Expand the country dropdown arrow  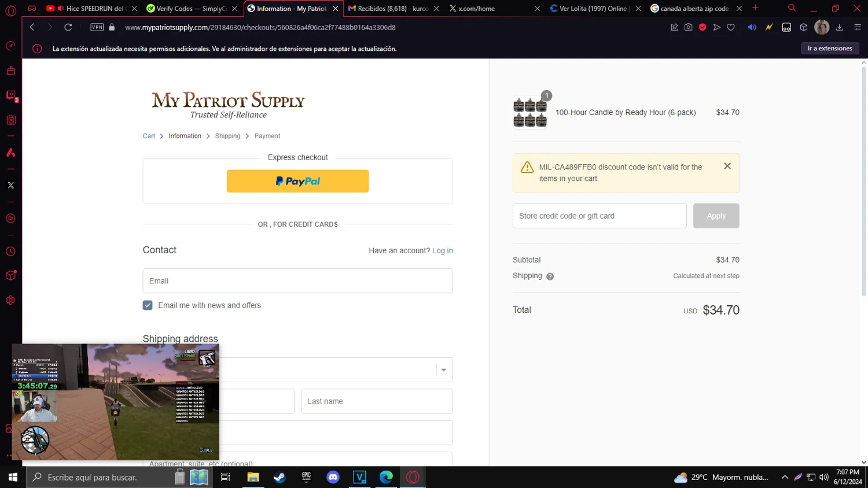444,370
